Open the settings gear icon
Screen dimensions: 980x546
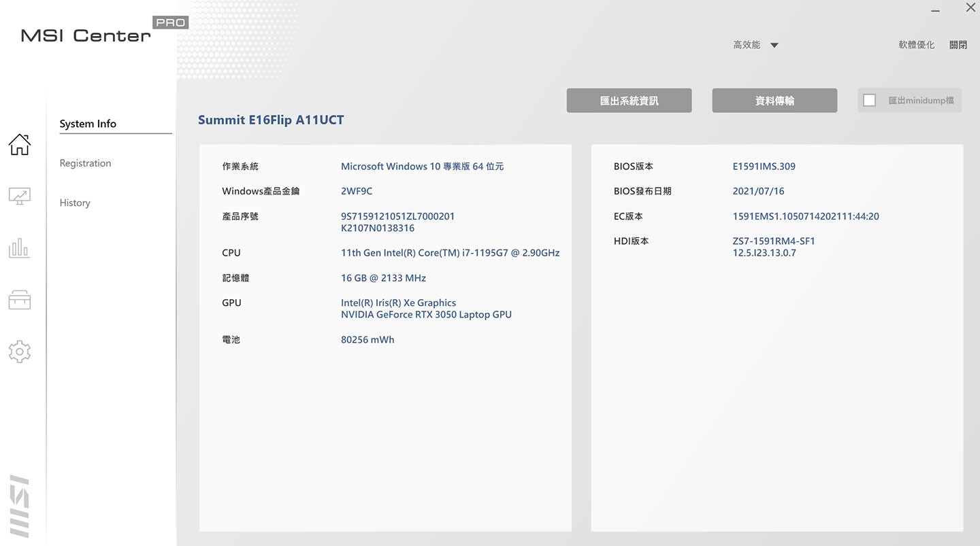click(x=19, y=352)
